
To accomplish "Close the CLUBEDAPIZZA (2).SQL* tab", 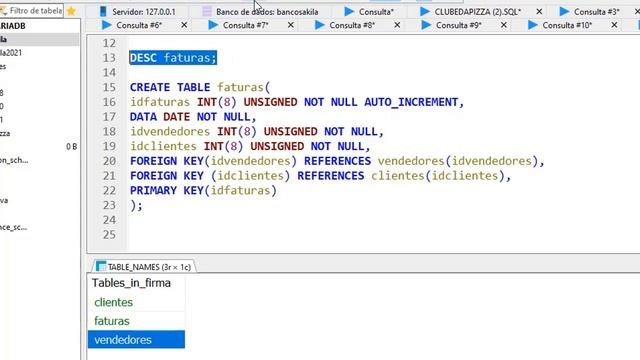I will 539,12.
